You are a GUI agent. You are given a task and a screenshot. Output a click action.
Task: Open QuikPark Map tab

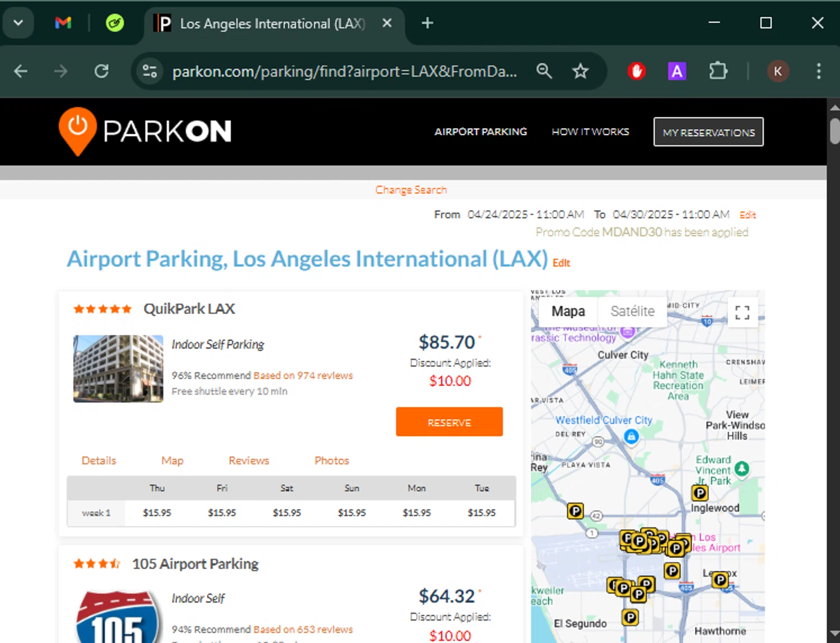coord(172,461)
